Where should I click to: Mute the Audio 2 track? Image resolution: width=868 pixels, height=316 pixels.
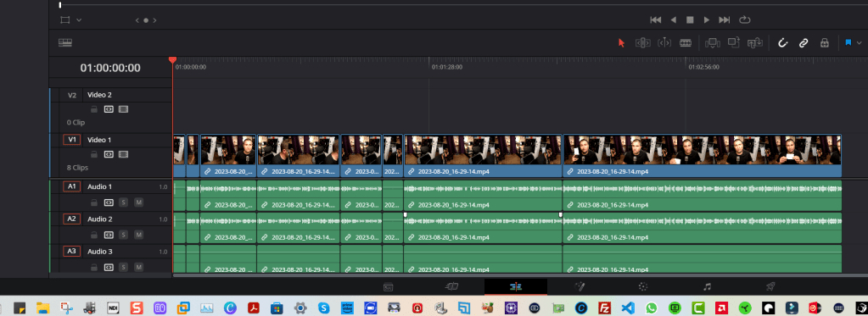pos(138,235)
